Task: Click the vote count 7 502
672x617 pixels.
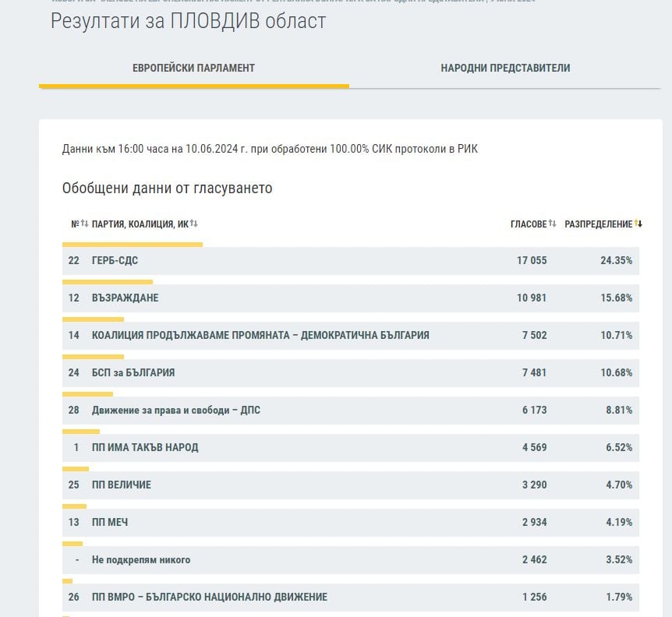Action: coord(535,335)
